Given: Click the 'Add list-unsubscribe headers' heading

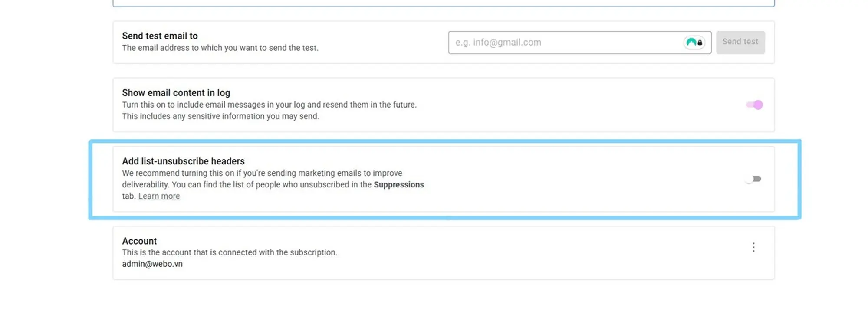Looking at the screenshot, I should 183,161.
